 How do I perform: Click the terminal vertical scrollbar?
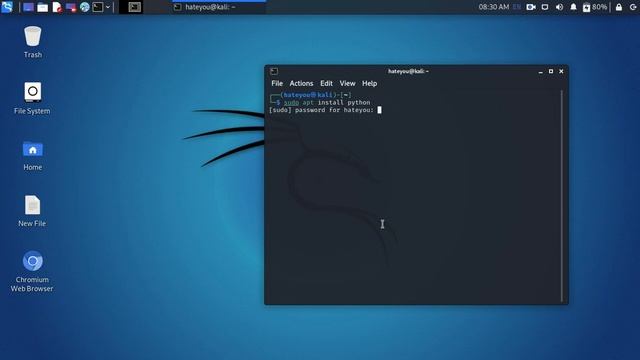tap(562, 196)
